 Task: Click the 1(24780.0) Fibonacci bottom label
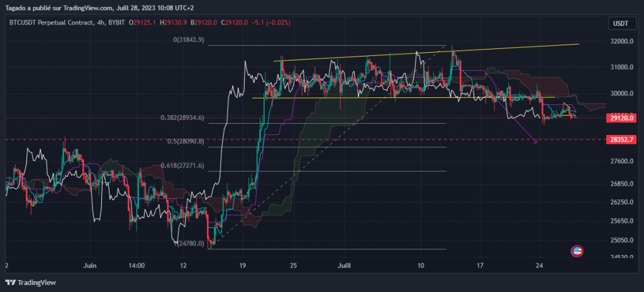(189, 243)
